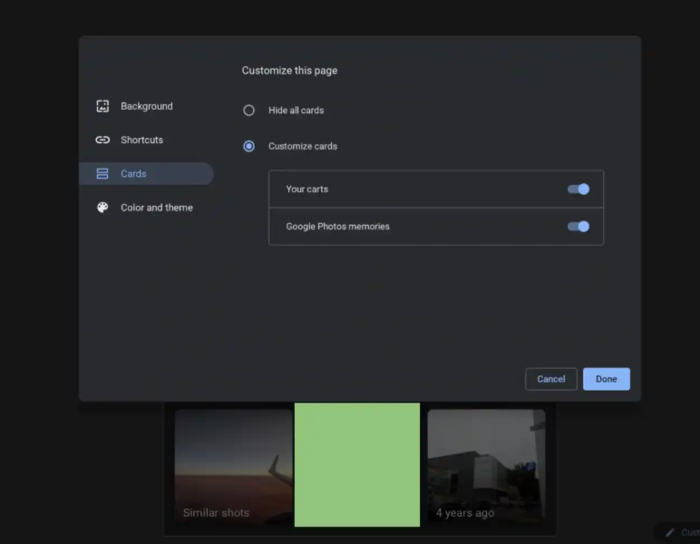Go to the Color and theme label
The width and height of the screenshot is (700, 544).
[157, 208]
